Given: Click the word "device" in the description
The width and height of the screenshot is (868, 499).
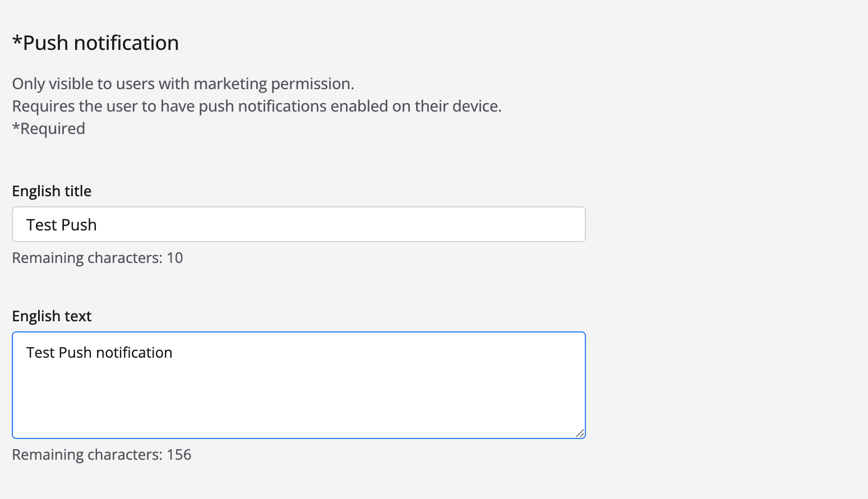Looking at the screenshot, I should 476,106.
